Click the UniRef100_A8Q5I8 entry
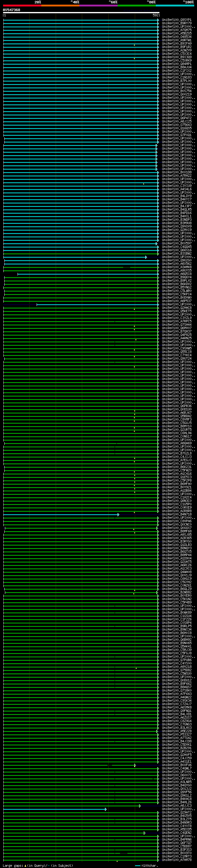The width and height of the screenshot is (197, 868). tap(176, 274)
